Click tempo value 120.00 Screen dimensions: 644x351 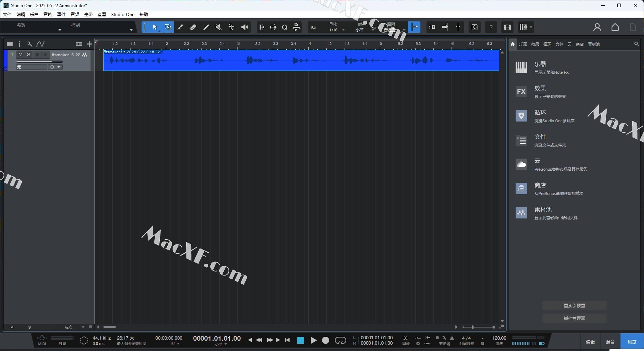coord(499,338)
